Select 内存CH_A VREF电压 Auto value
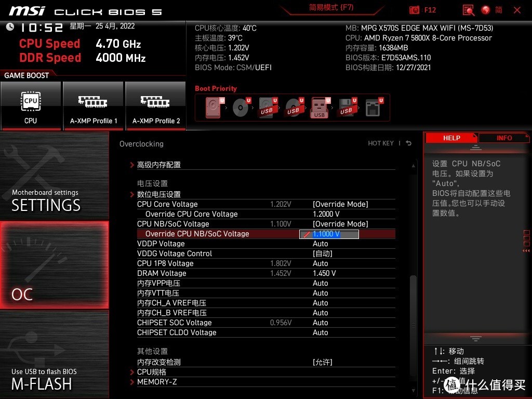The width and height of the screenshot is (532, 399). click(x=320, y=303)
